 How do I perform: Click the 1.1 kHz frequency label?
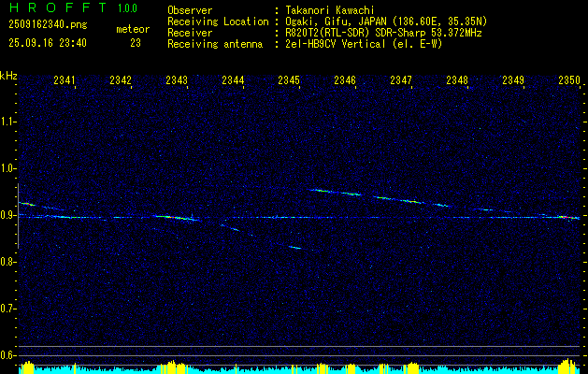click(8, 122)
